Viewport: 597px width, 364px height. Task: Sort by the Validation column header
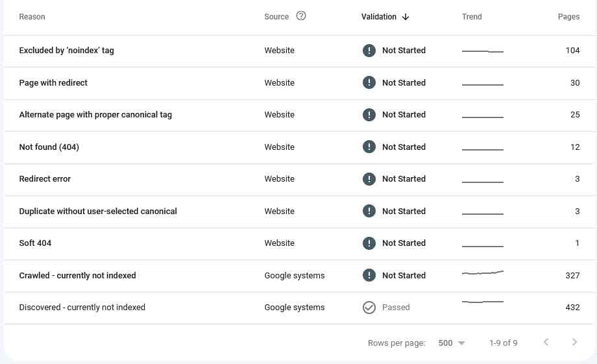click(x=379, y=17)
